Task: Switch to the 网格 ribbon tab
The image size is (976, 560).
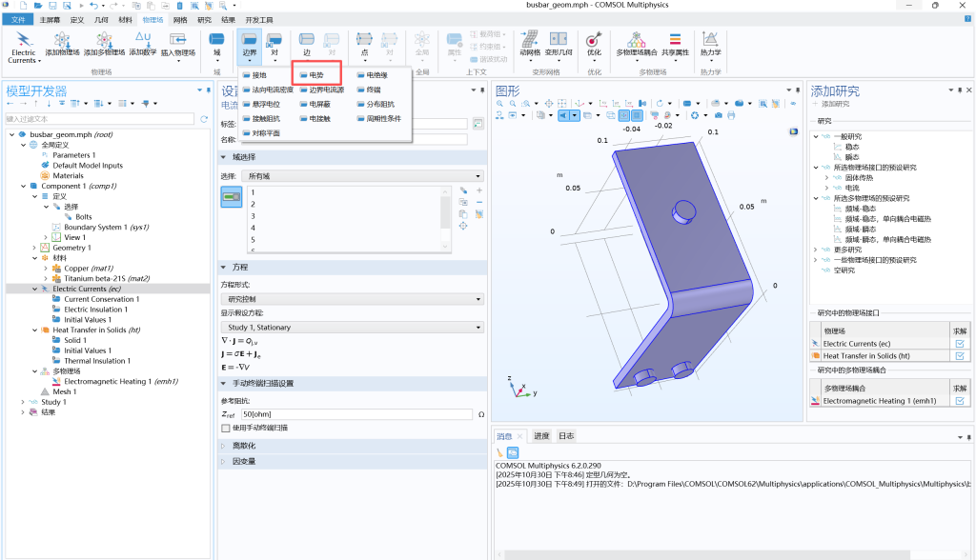Action: tap(180, 19)
